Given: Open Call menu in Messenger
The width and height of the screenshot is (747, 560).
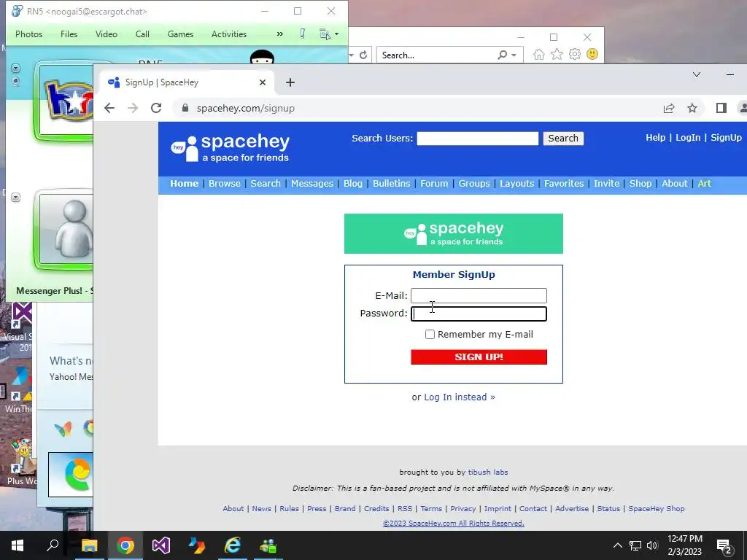Looking at the screenshot, I should pos(142,34).
